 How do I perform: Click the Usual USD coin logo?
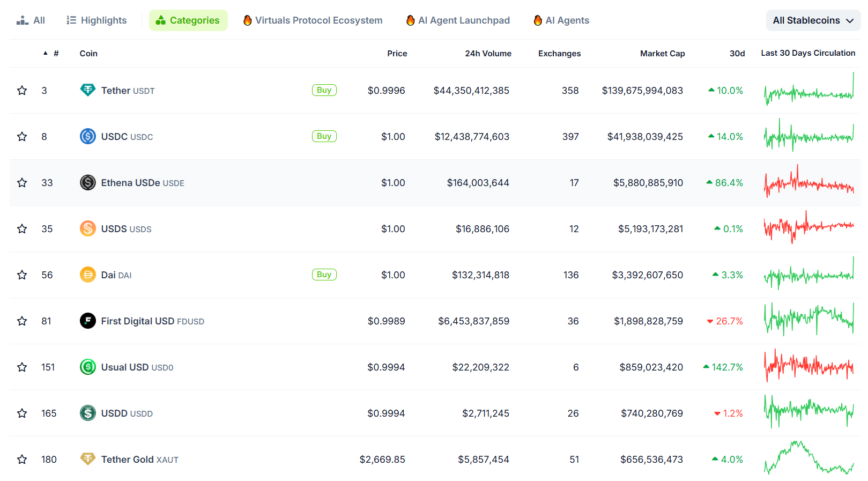(x=88, y=367)
